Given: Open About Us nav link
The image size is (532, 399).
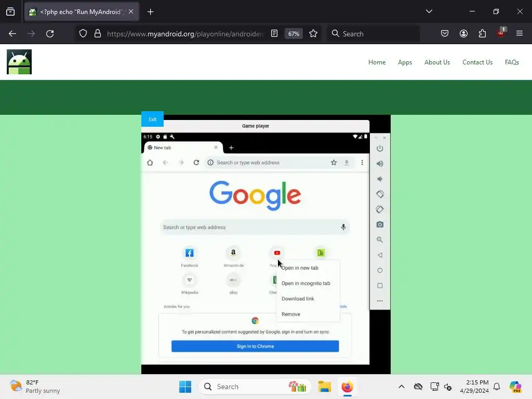Looking at the screenshot, I should [437, 62].
